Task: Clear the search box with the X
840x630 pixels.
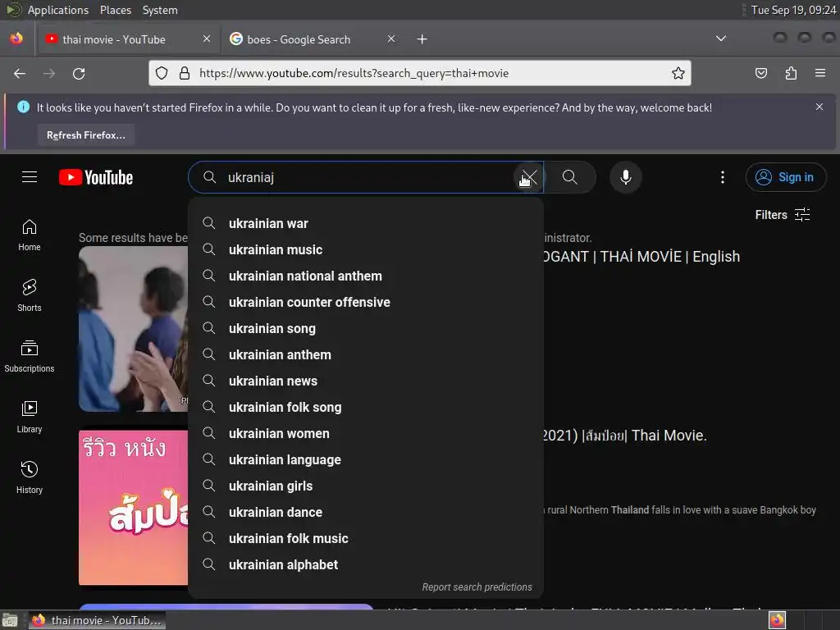Action: coord(529,177)
